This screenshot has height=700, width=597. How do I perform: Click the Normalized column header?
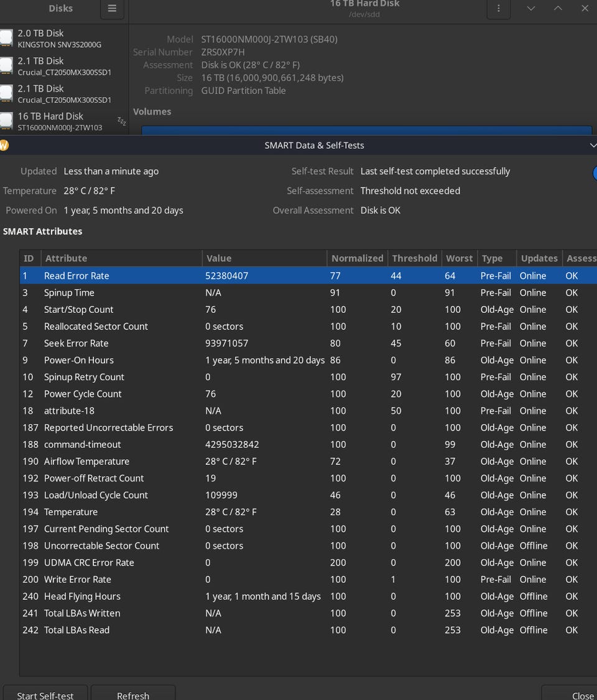[x=357, y=258]
